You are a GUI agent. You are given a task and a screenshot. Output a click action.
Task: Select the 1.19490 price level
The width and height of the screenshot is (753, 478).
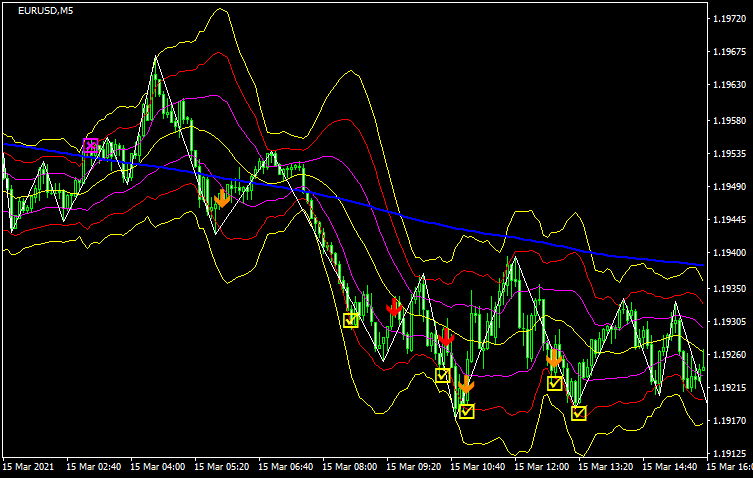[x=729, y=186]
